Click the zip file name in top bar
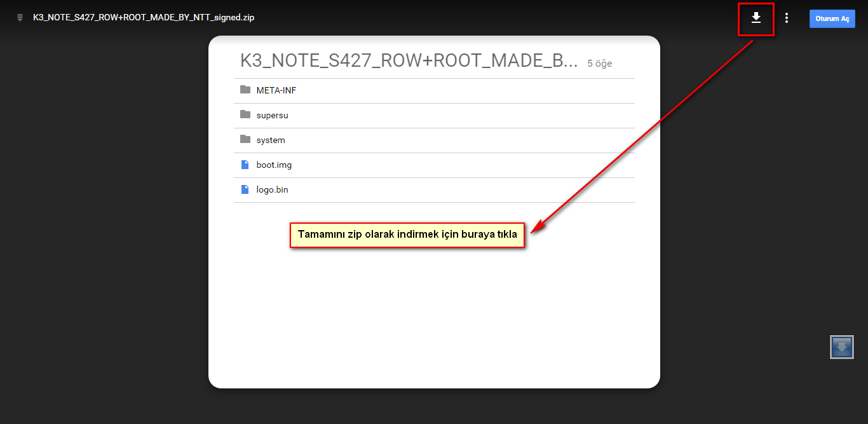 pyautogui.click(x=144, y=18)
